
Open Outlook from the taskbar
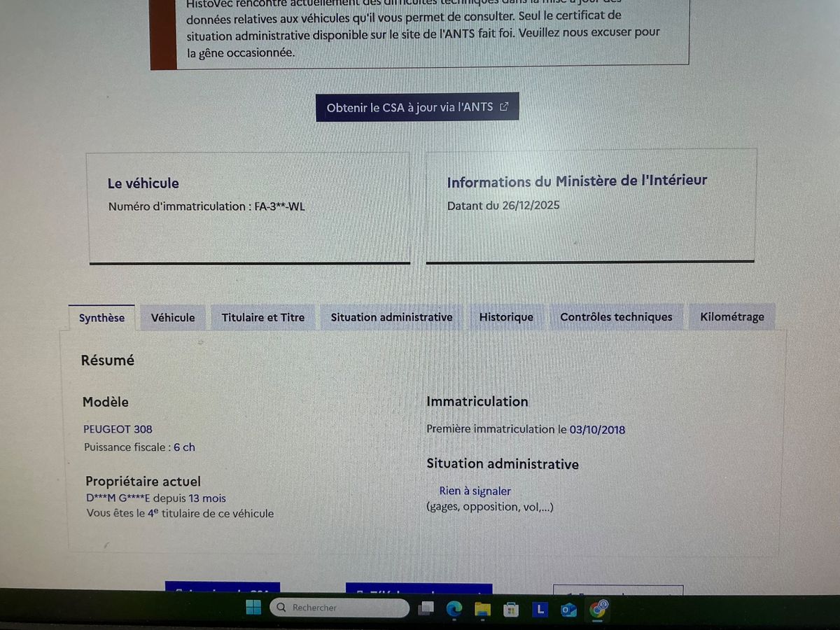coord(568,610)
